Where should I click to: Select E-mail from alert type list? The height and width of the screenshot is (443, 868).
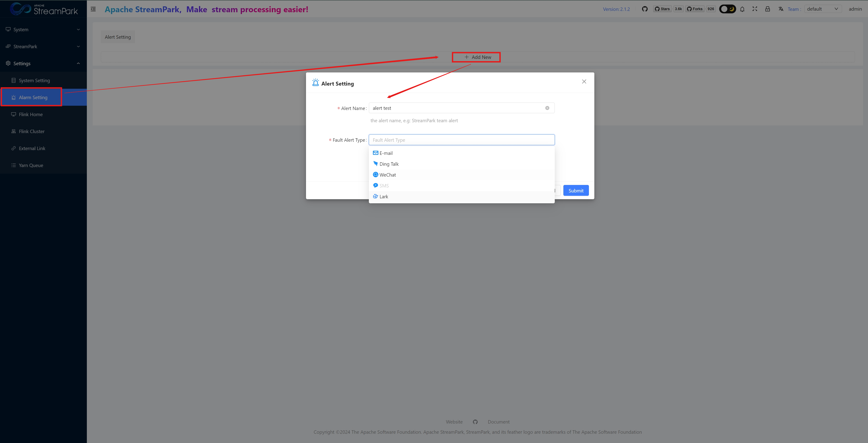click(386, 153)
